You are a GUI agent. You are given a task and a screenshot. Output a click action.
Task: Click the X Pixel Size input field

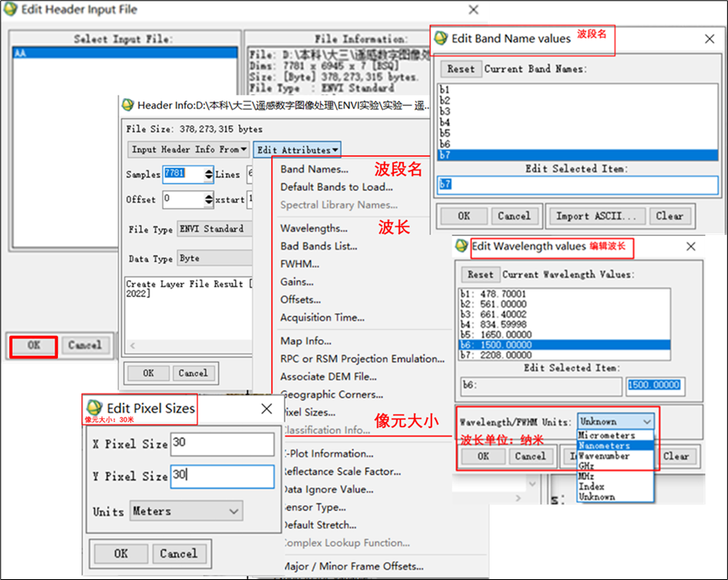[223, 444]
